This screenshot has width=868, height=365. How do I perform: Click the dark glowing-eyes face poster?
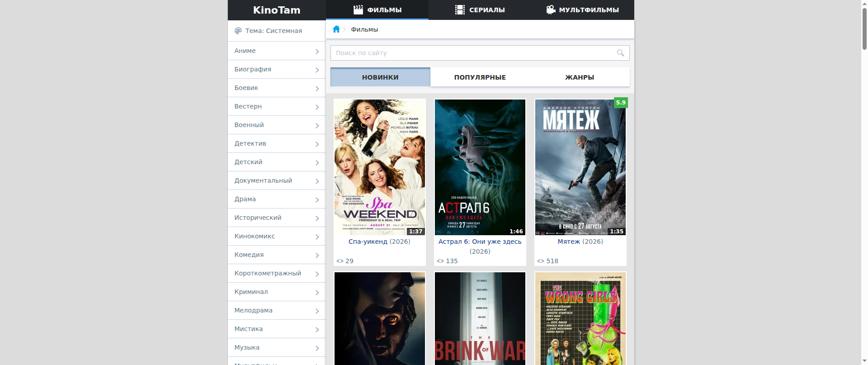(x=380, y=318)
